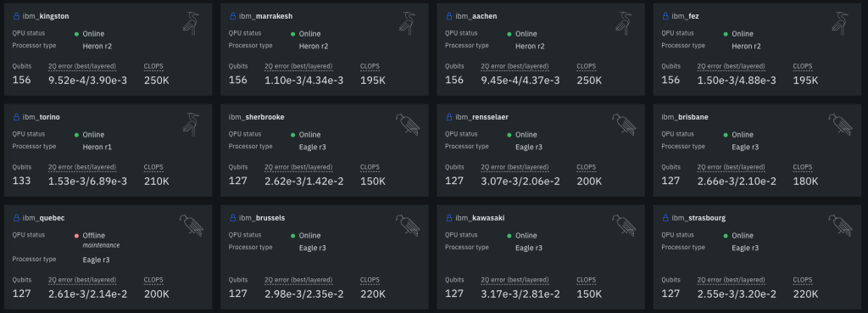Click the green Online status dot on ibm_aachen

click(x=509, y=34)
